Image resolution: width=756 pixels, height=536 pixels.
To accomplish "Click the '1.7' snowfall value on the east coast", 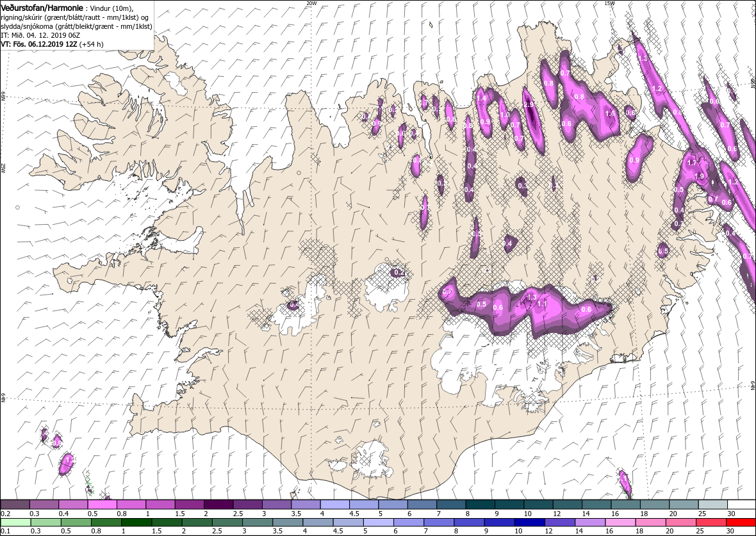I will [x=691, y=163].
